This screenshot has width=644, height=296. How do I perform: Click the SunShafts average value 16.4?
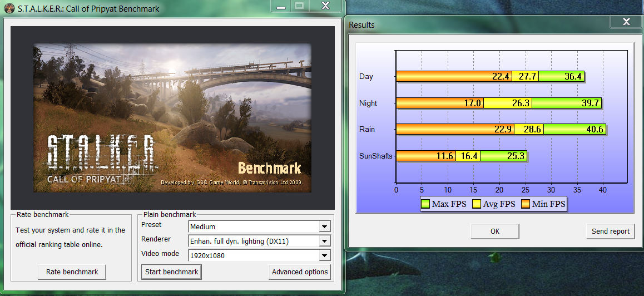pos(469,156)
